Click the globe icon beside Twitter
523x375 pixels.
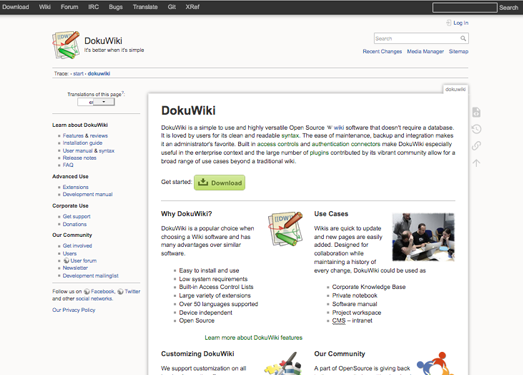point(120,291)
